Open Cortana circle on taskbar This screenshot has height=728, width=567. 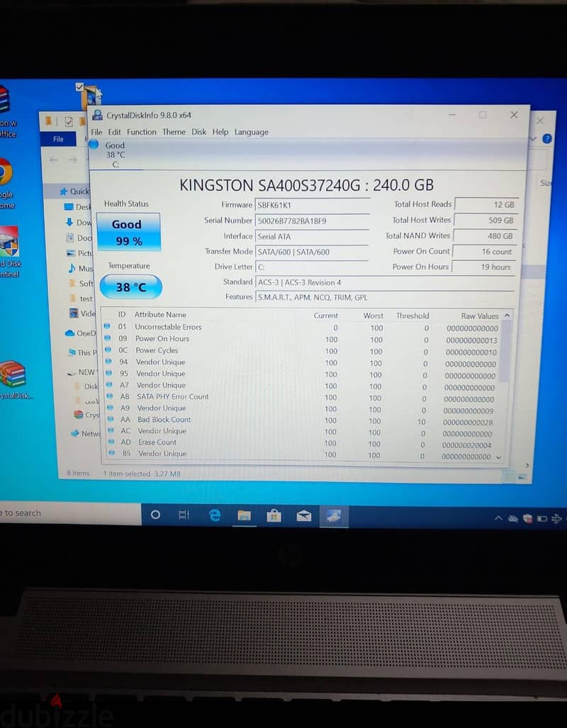coord(155,515)
